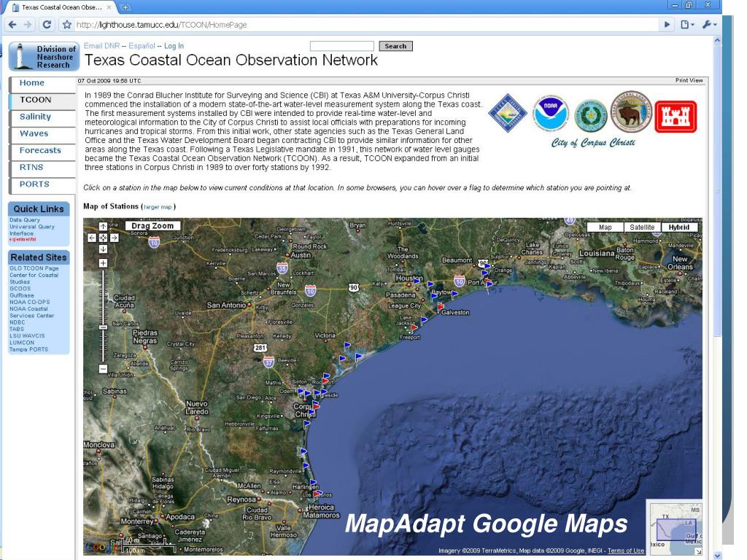Open the NOAA Coastal Services Center link
The width and height of the screenshot is (747, 560).
(x=31, y=312)
